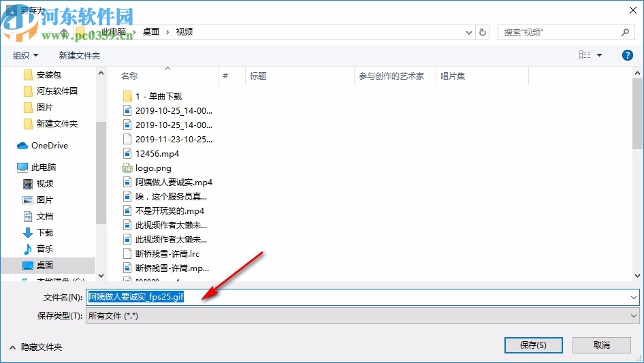Click the 视频 film icon in sidebar

click(x=27, y=184)
